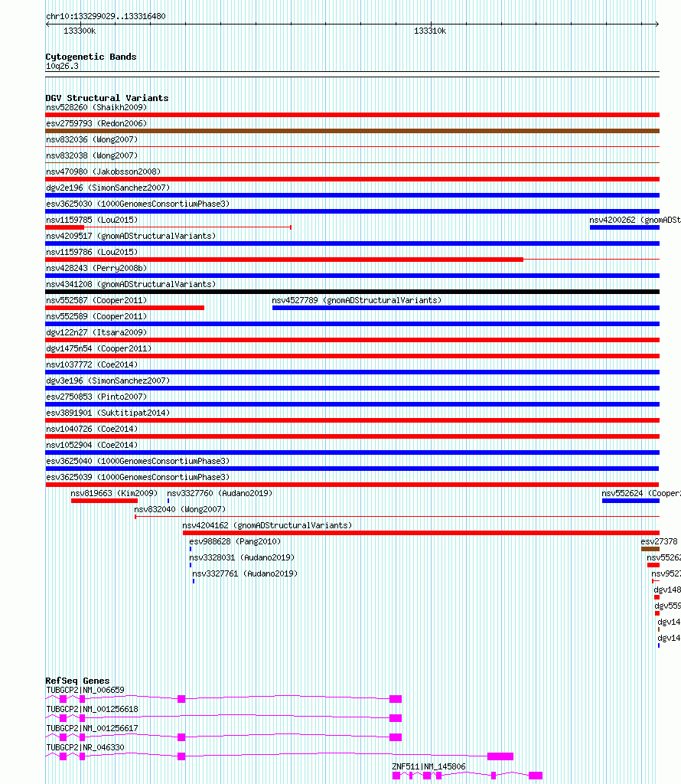
Task: Click esv3625040 (1000GenomesConsortiumPhase3) label
Action: [138, 461]
